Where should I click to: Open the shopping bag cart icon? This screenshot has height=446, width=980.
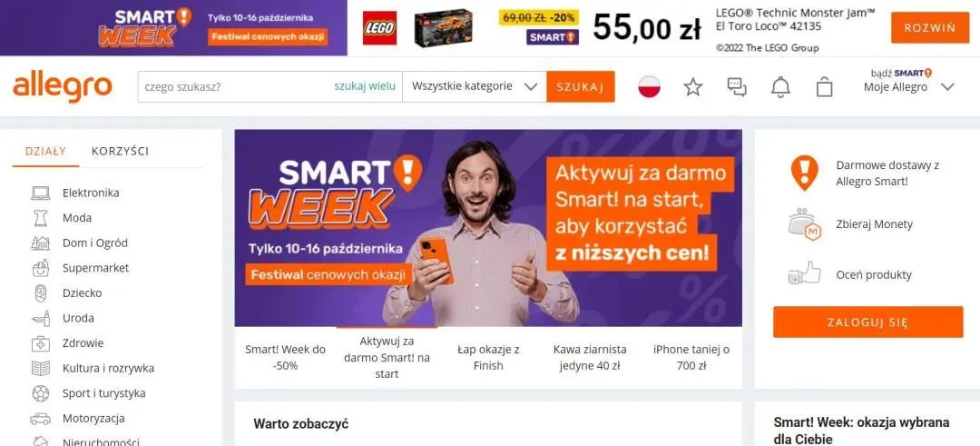pos(824,87)
